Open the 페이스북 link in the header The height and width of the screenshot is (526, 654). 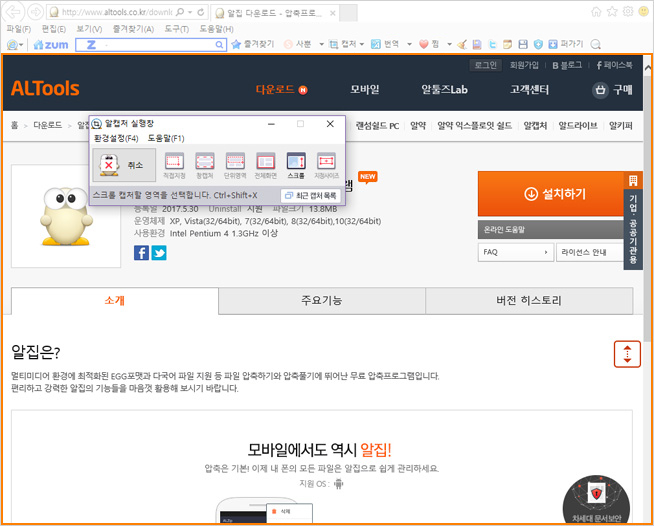[614, 65]
